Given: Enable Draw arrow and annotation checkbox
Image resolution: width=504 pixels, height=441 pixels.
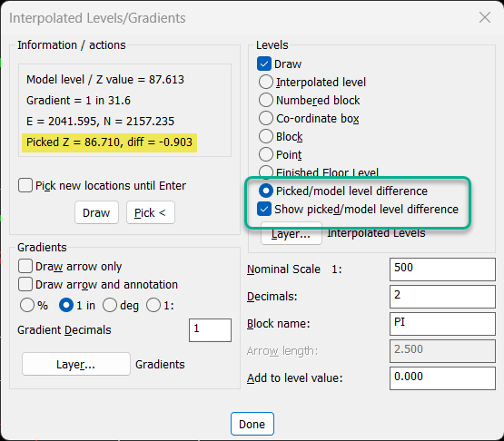Looking at the screenshot, I should (x=25, y=284).
